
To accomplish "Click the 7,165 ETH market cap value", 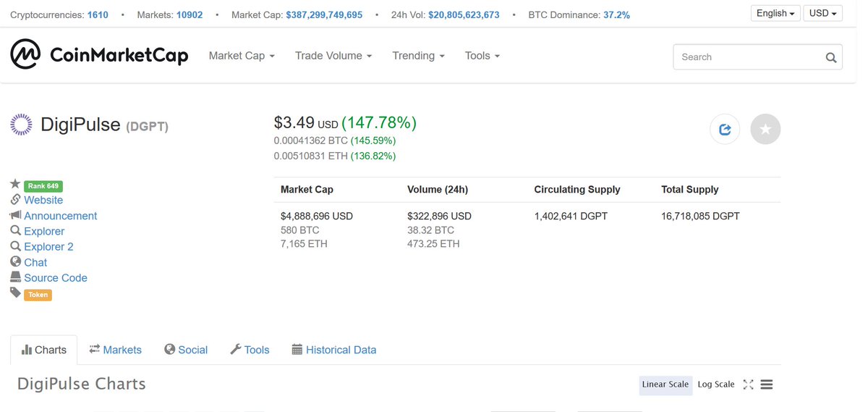I will (304, 244).
